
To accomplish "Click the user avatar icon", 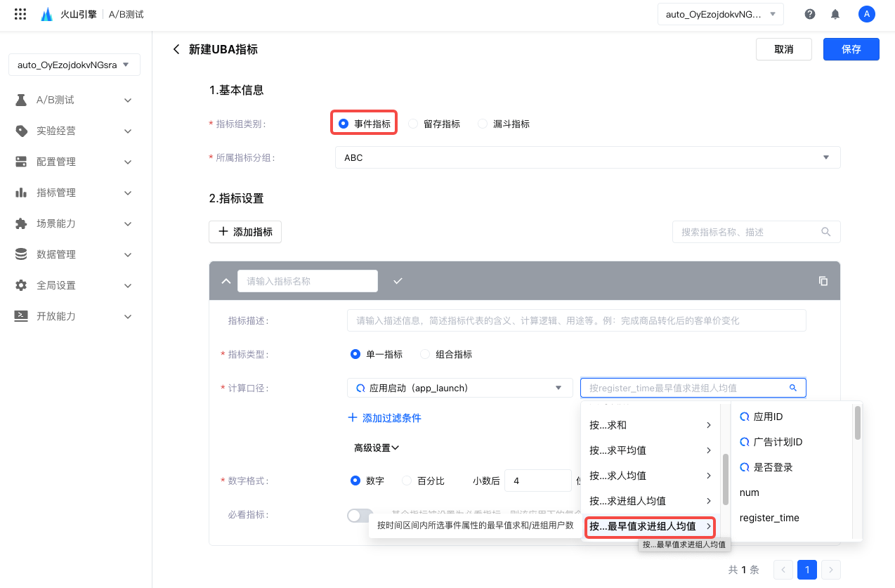I will point(866,14).
